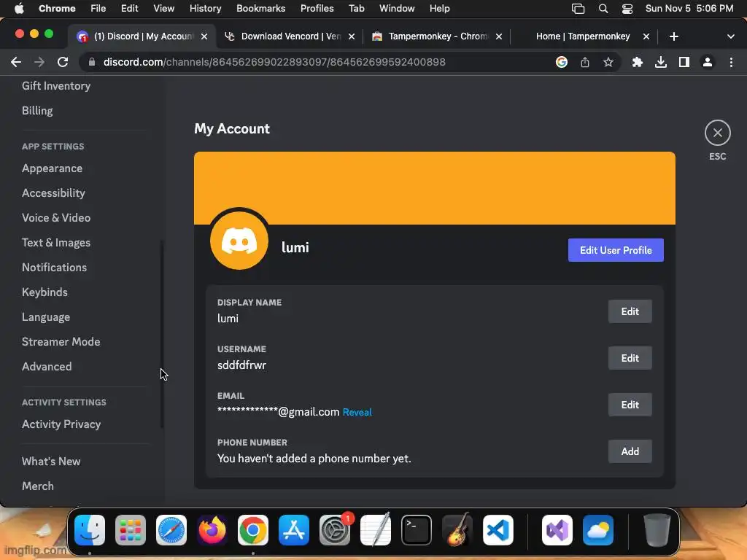Image resolution: width=747 pixels, height=560 pixels.
Task: Open Activity Privacy settings
Action: pos(61,424)
